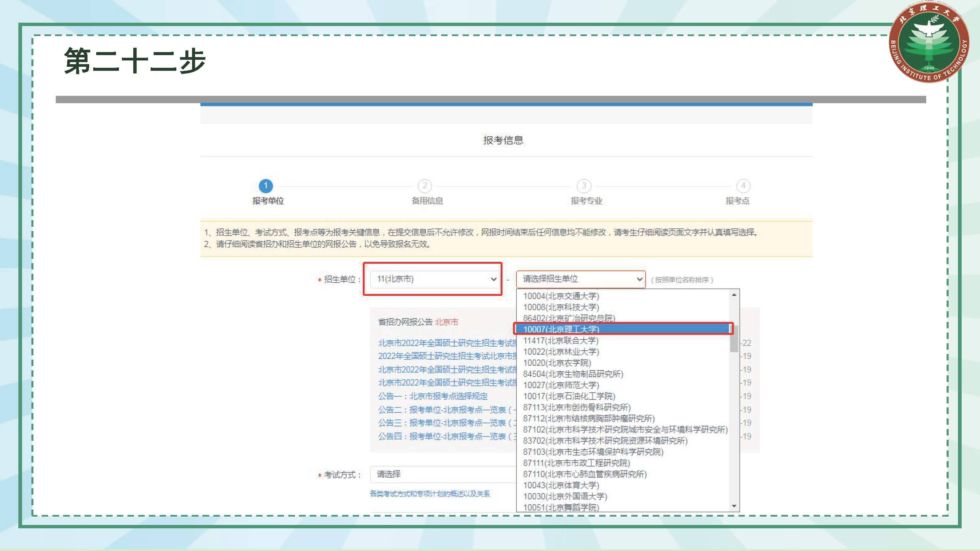Click dropdown list scroll down arrow
Image resolution: width=980 pixels, height=551 pixels.
tap(734, 506)
